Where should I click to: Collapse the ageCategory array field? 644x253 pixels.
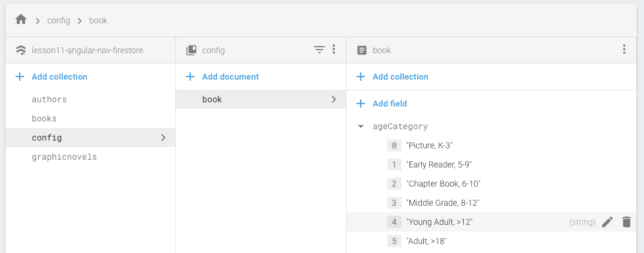[360, 127]
